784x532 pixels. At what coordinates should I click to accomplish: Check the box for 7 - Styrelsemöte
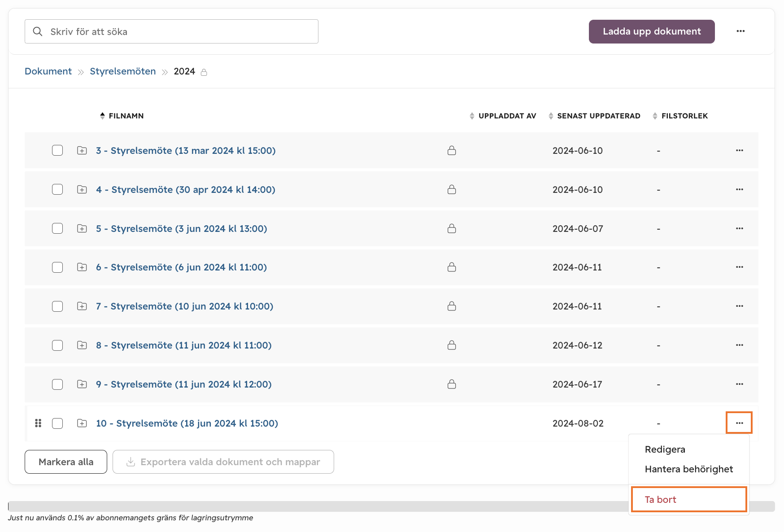[x=57, y=306]
